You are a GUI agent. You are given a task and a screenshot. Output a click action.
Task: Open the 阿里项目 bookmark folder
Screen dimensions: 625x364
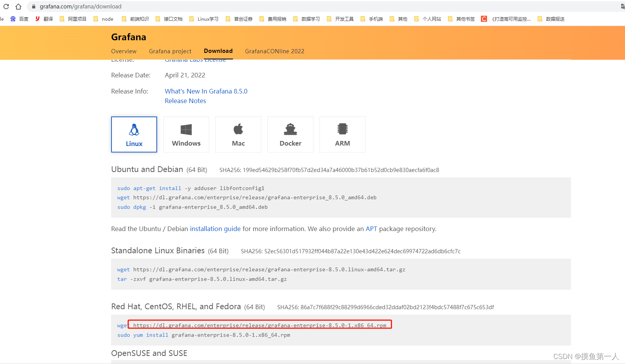pyautogui.click(x=73, y=19)
